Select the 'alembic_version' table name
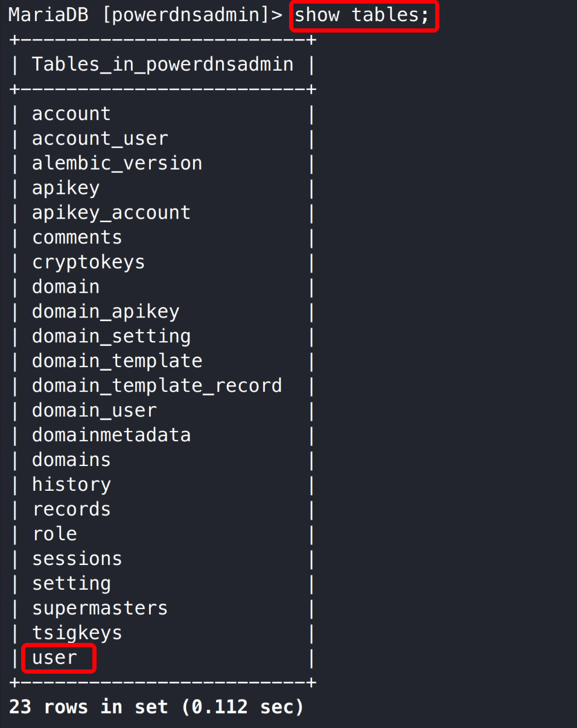 coord(116,164)
